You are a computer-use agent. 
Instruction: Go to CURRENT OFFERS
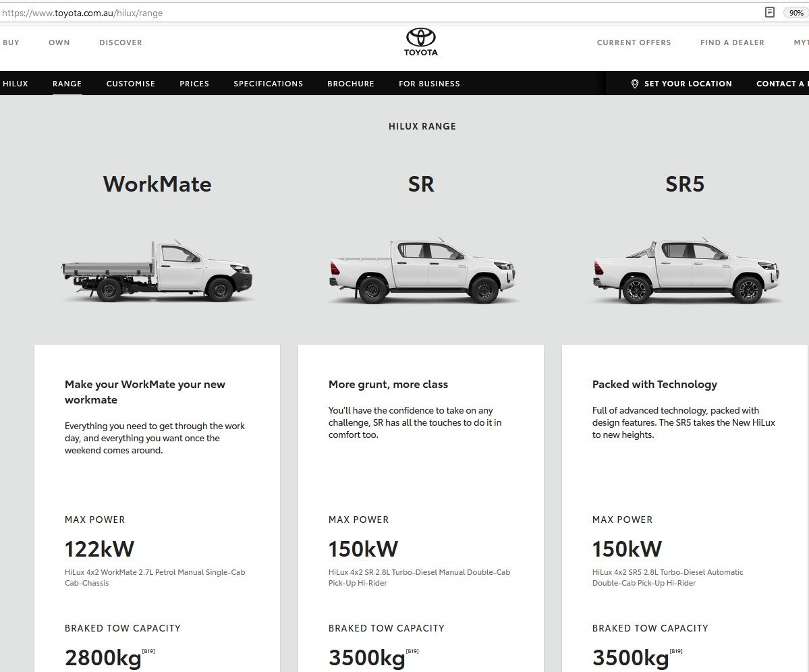click(x=634, y=43)
